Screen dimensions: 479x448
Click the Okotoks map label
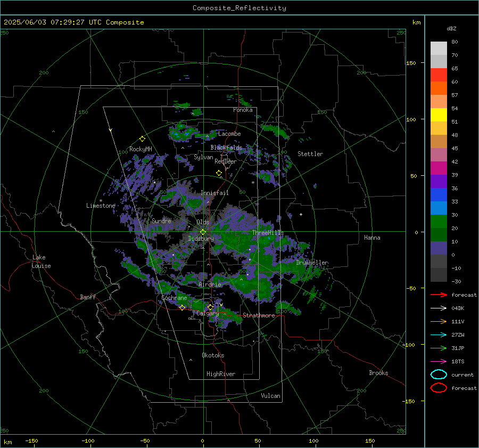213,355
